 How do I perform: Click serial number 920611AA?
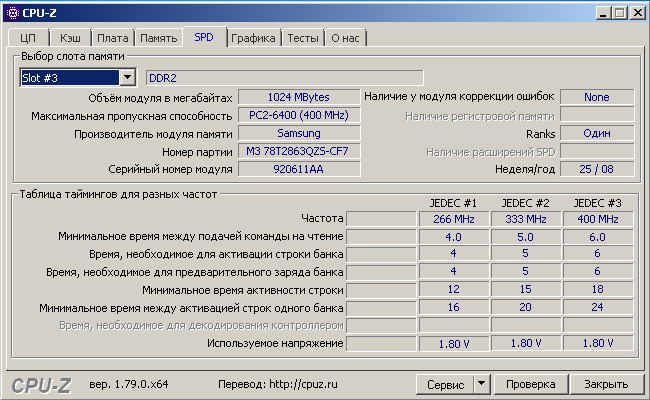[299, 169]
